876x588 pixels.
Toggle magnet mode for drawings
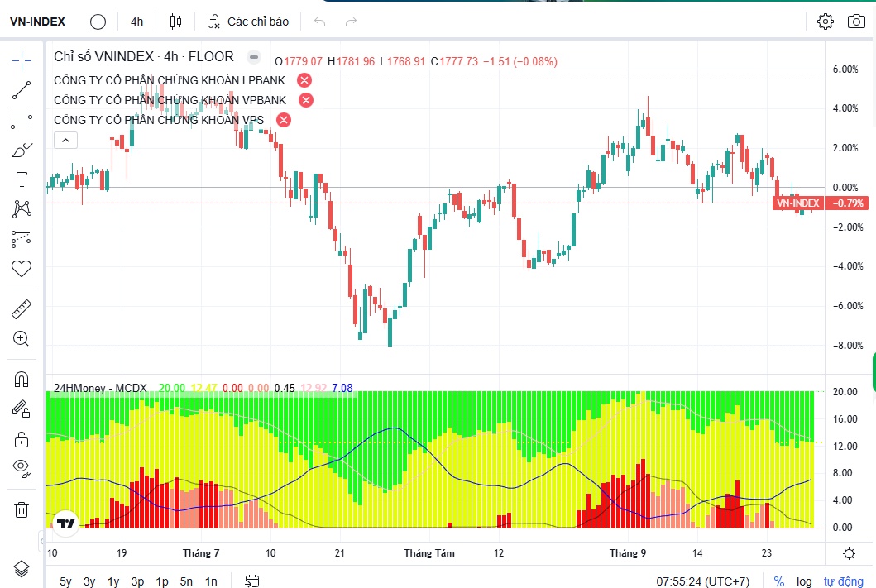[22, 380]
